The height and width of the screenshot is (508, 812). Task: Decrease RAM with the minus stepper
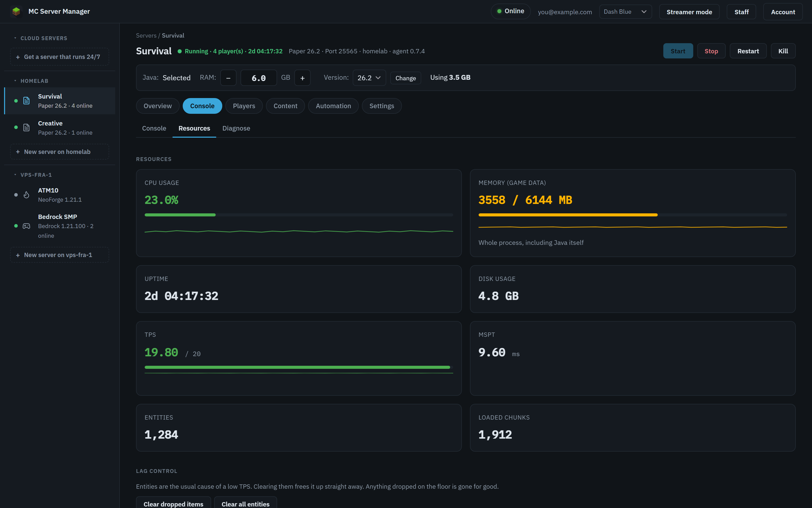point(228,78)
